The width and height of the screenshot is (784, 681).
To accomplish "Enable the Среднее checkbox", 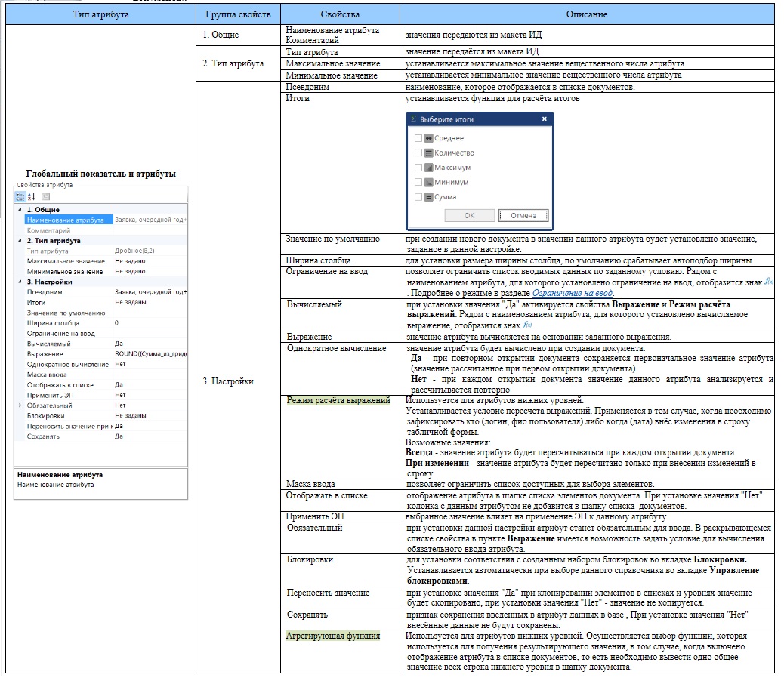I will point(418,138).
